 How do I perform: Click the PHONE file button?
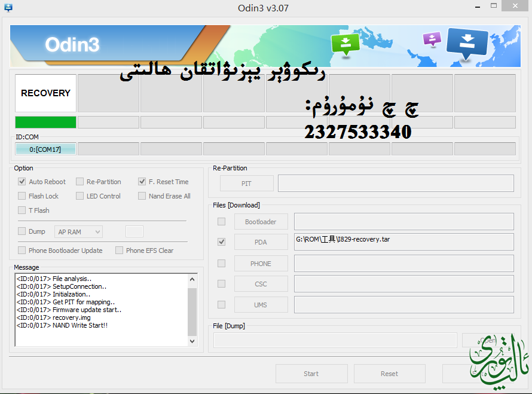point(261,263)
